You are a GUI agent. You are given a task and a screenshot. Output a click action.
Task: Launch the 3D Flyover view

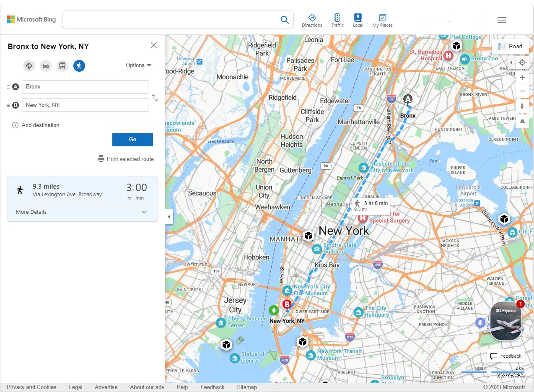(505, 321)
